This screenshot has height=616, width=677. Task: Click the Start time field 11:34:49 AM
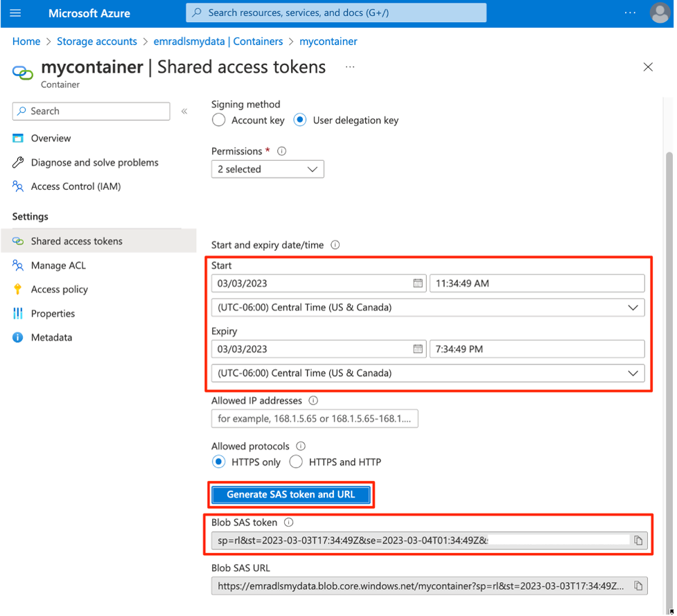536,283
